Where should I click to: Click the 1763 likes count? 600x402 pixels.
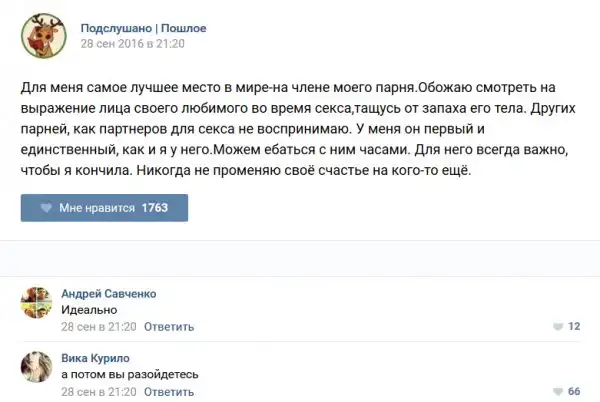[155, 208]
